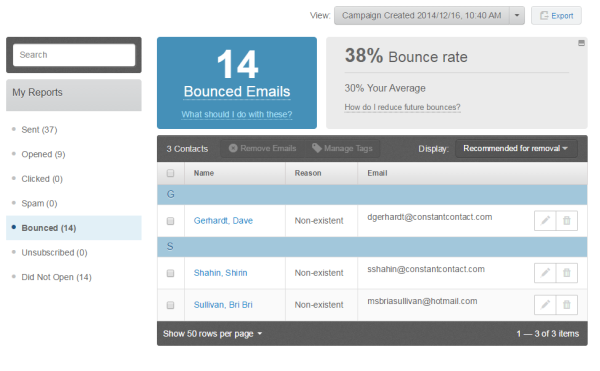Open contact Shahin, Shirin

coord(220,273)
